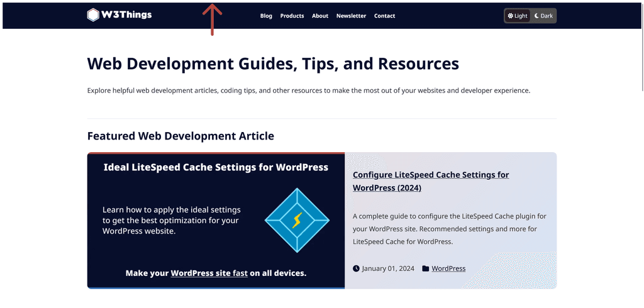Click the clock icon beside January 01, 2024
The height and width of the screenshot is (308, 644).
coord(356,268)
